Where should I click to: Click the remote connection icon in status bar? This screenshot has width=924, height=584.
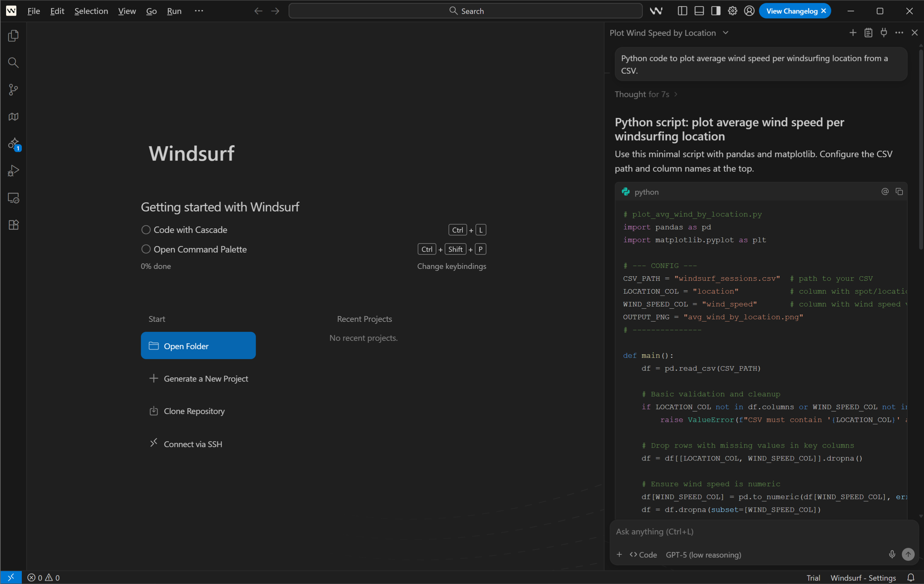tap(11, 577)
